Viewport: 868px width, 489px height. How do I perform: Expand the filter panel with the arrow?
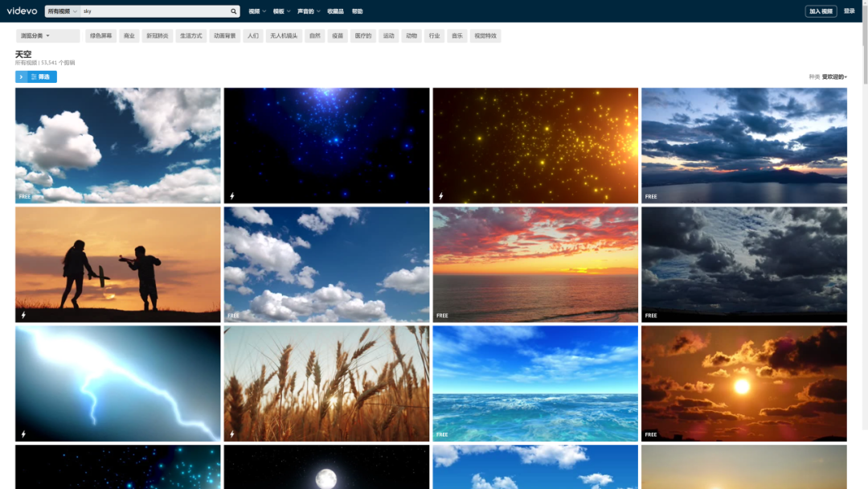click(x=21, y=77)
